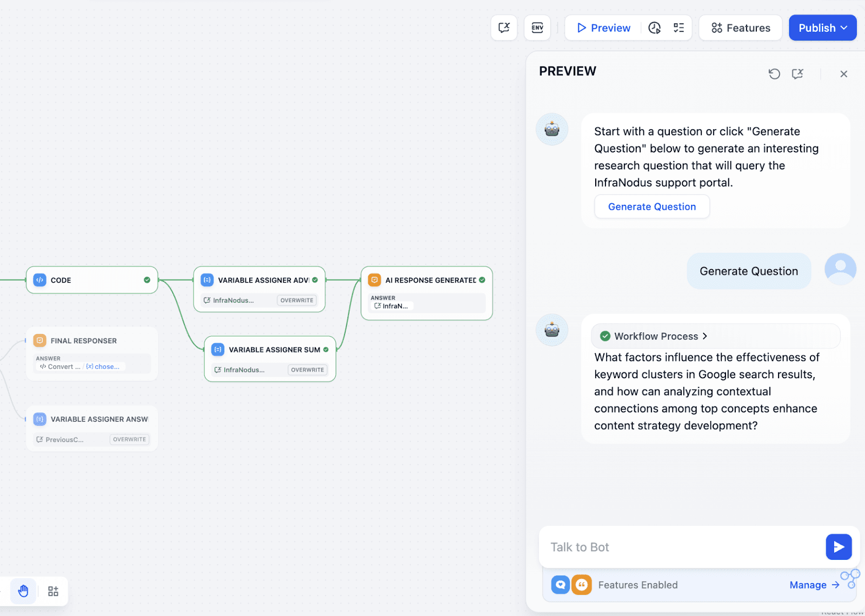Viewport: 865px width, 616px height.
Task: Type in the Talk to Bot field
Action: tap(681, 547)
